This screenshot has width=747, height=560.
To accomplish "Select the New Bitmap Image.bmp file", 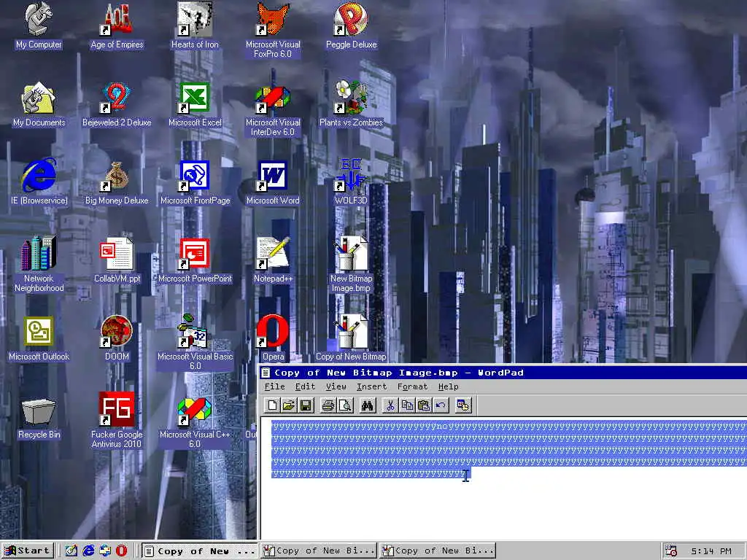I will point(351,264).
